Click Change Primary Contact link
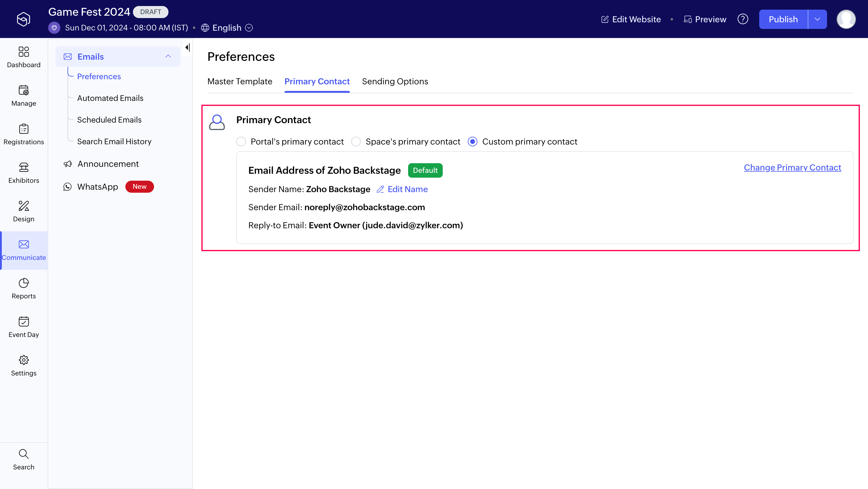Viewport: 868px width, 489px height. click(x=792, y=168)
